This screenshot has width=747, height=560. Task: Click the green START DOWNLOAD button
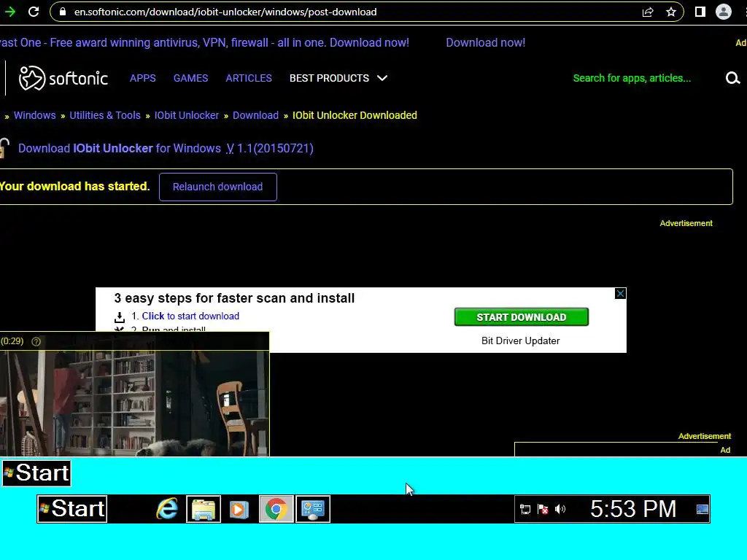[x=521, y=317]
